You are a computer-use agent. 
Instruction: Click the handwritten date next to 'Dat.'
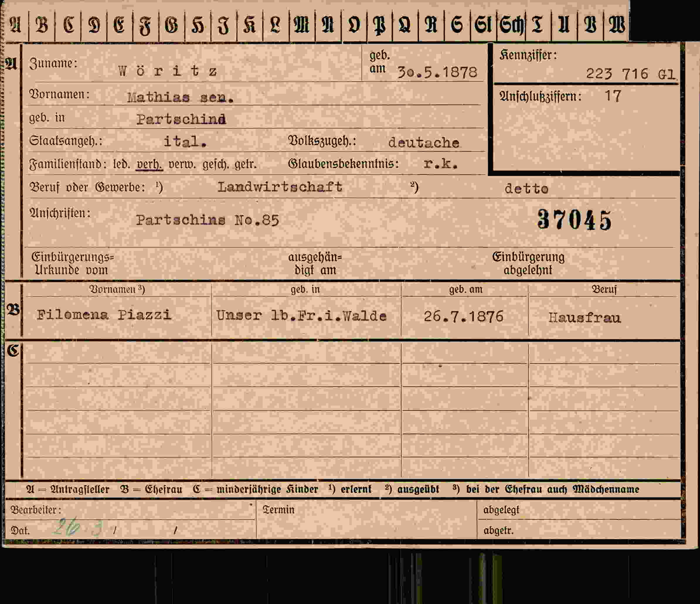click(x=77, y=528)
